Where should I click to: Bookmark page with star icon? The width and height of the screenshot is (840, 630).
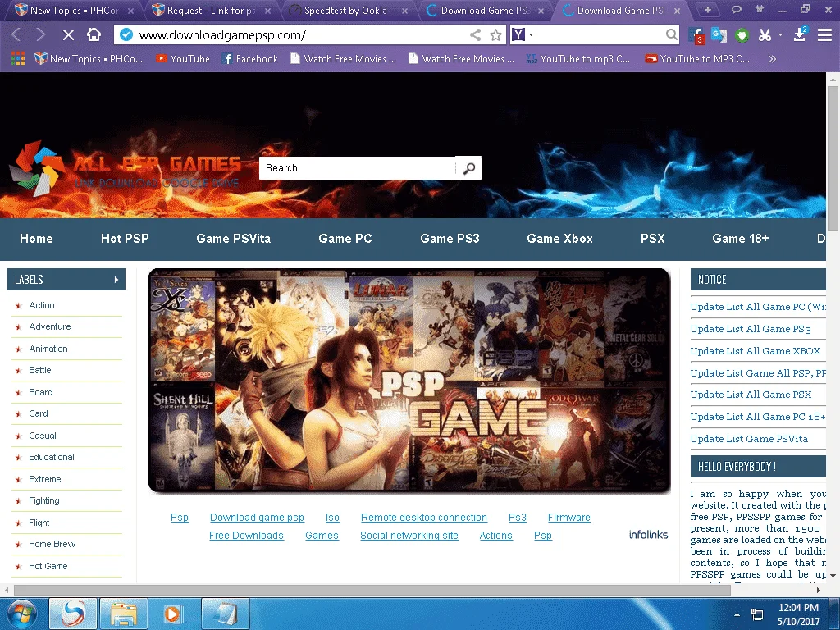[x=496, y=35]
